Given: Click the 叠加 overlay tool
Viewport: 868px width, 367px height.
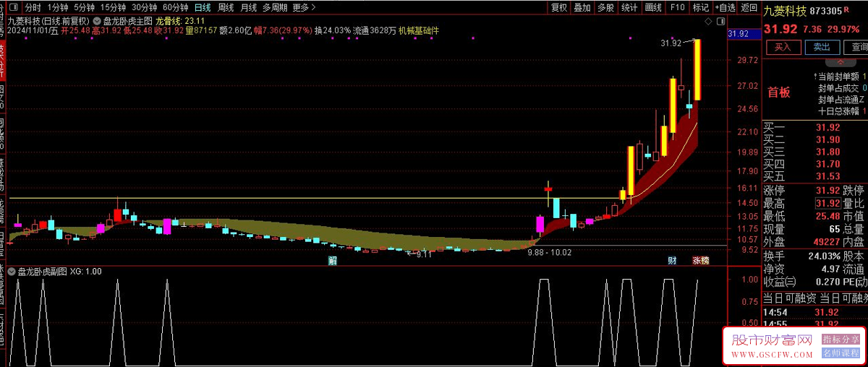Looking at the screenshot, I should click(x=582, y=7).
